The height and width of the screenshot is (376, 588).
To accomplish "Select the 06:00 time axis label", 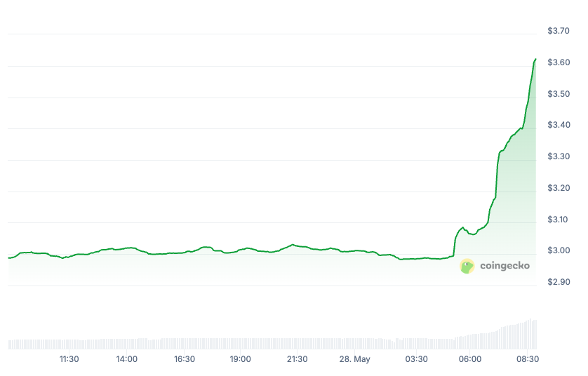I will [470, 359].
